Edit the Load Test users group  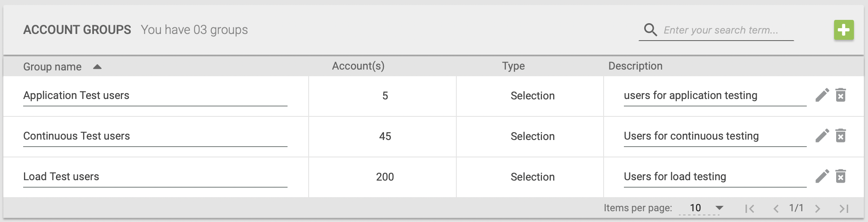coord(822,176)
